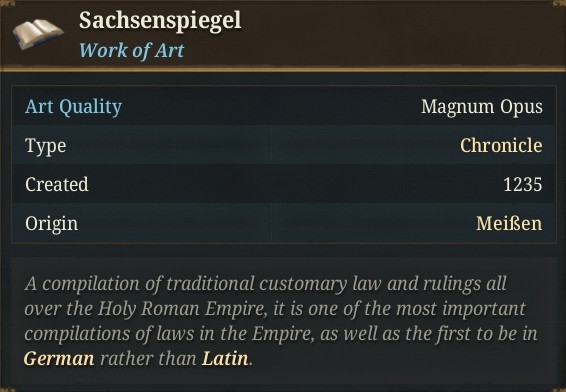
Task: Click the gold header divider line
Action: pos(283,69)
